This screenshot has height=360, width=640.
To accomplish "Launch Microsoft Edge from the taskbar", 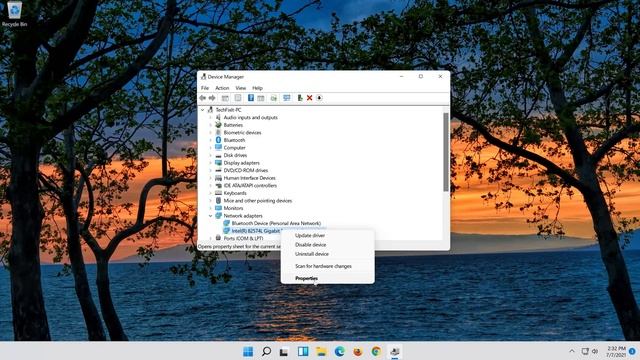I will [x=340, y=351].
